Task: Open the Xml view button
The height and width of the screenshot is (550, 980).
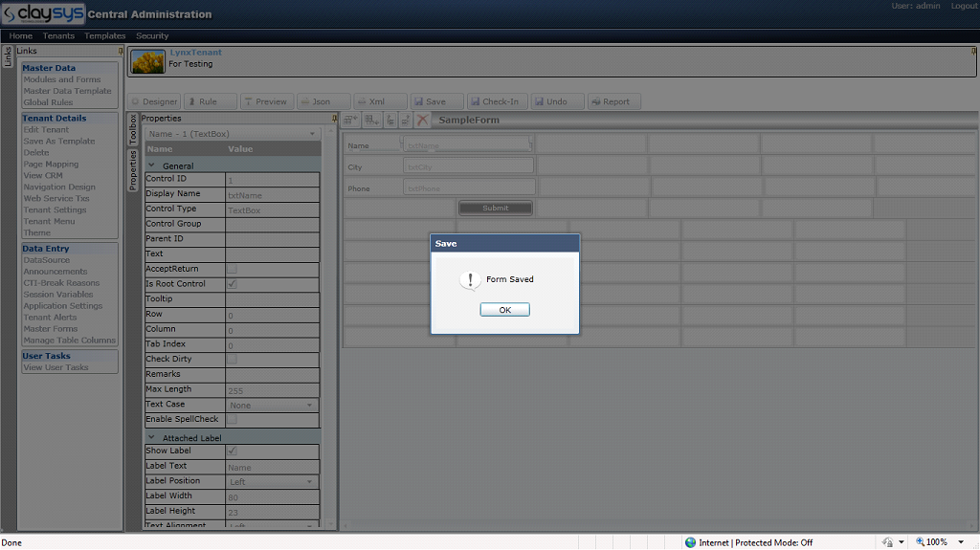Action: coord(381,101)
